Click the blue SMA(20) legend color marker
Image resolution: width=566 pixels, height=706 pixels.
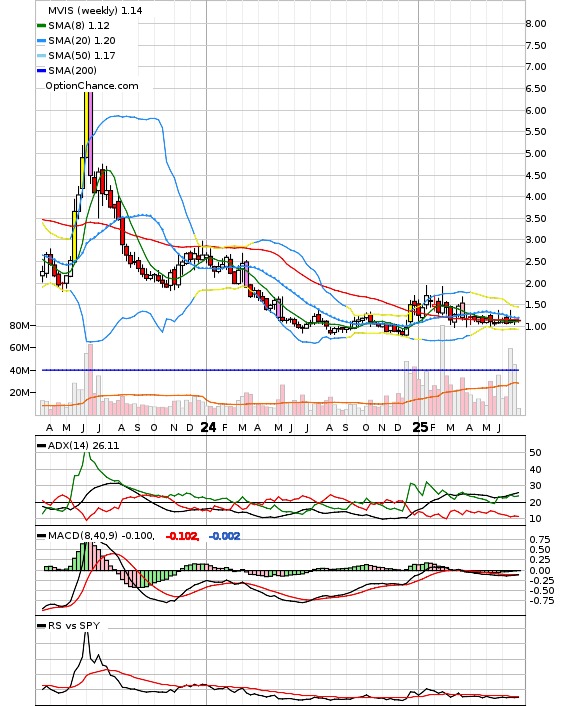click(x=41, y=41)
